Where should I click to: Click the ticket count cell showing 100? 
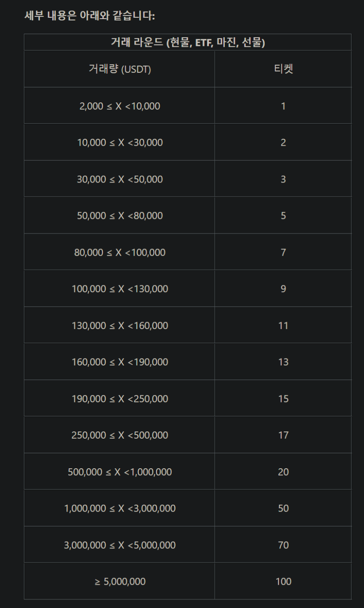283,582
